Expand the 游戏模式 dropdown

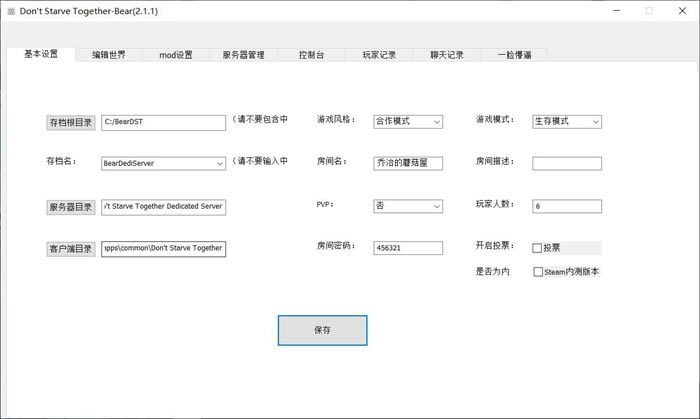coord(566,121)
